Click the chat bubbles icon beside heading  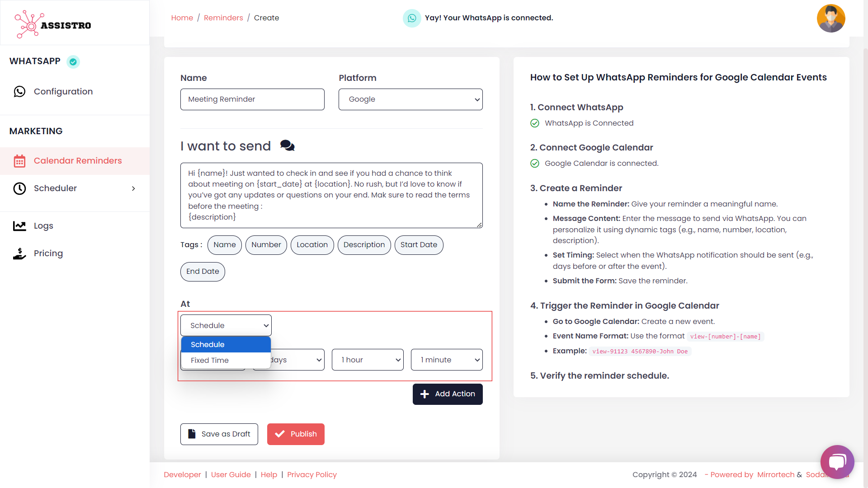pos(287,145)
